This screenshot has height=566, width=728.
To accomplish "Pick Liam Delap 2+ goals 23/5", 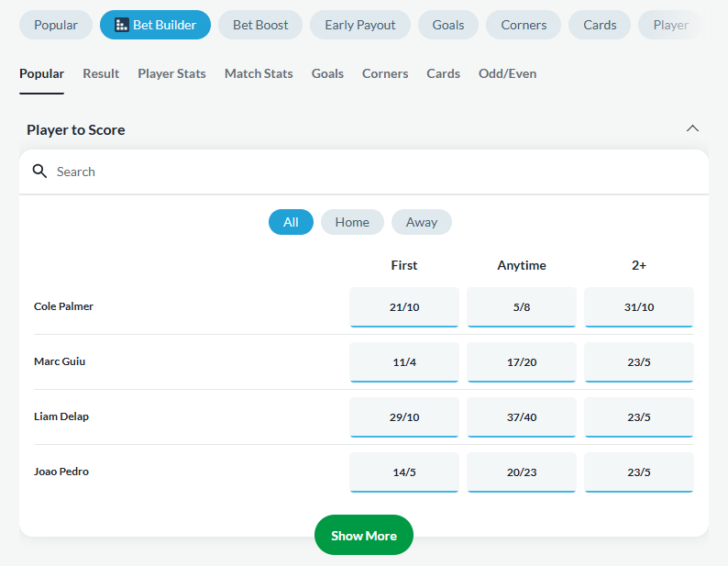I will (639, 417).
